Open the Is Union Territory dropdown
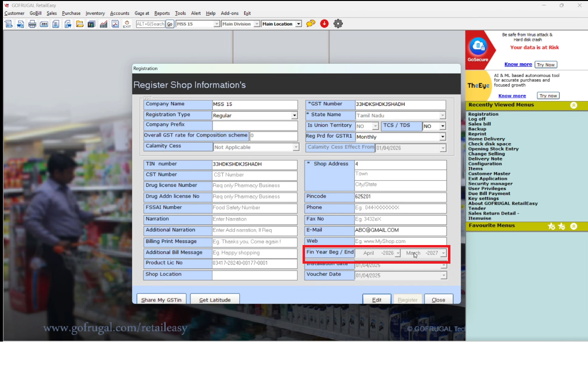The width and height of the screenshot is (588, 370). pos(376,126)
